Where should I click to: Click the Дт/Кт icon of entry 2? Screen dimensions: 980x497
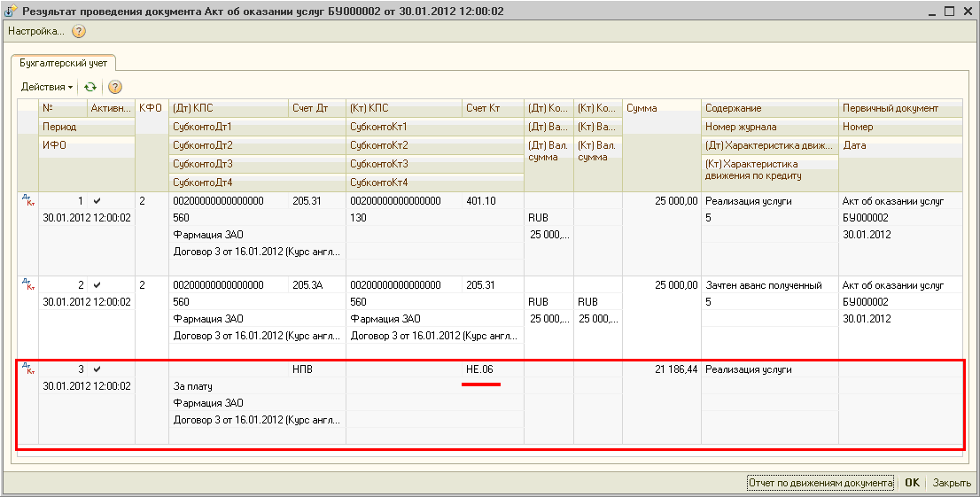coord(27,284)
